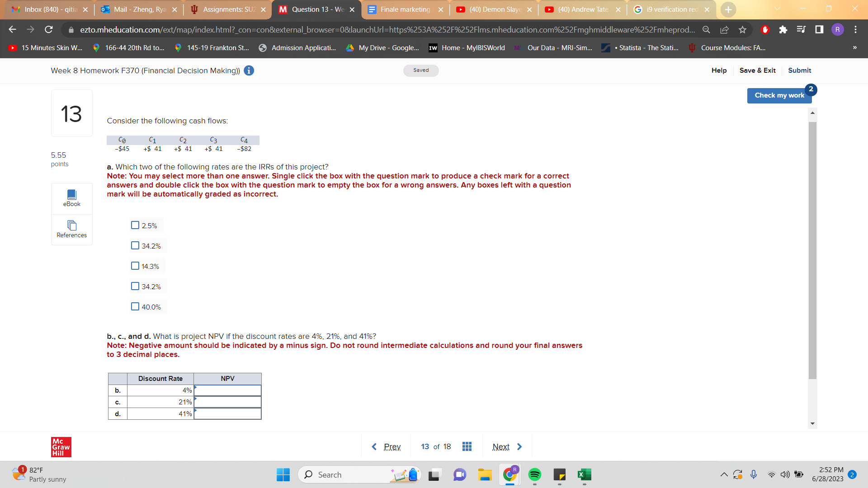Viewport: 868px width, 488px height.
Task: Click the Check my work button
Action: [x=779, y=95]
